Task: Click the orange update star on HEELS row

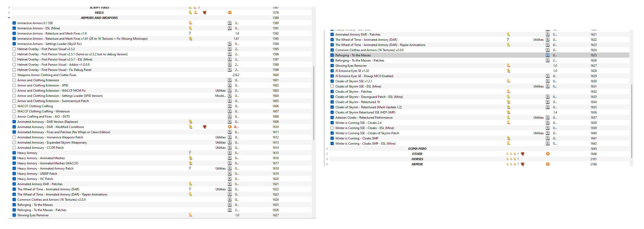Action: tap(230, 12)
